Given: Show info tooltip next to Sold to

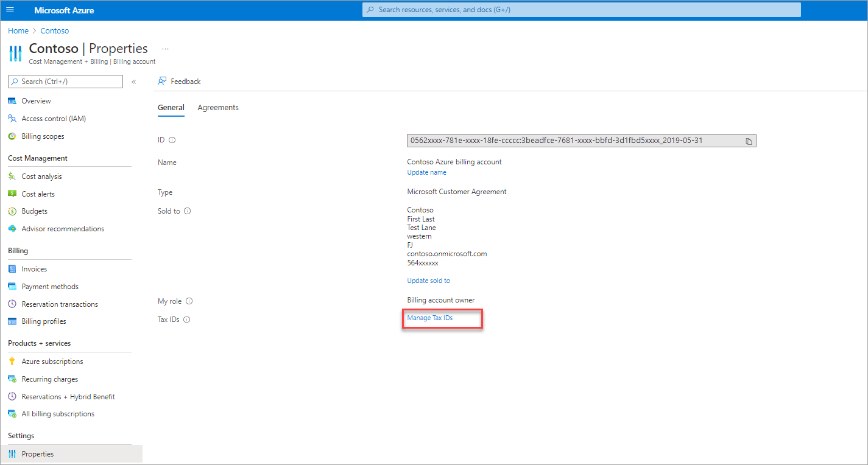Looking at the screenshot, I should coord(188,211).
